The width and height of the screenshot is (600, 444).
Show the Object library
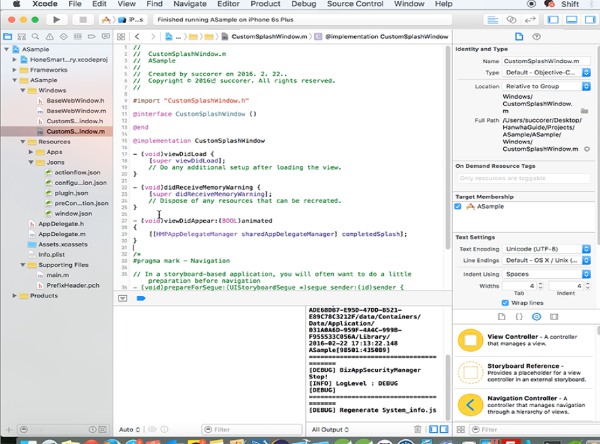[x=536, y=317]
